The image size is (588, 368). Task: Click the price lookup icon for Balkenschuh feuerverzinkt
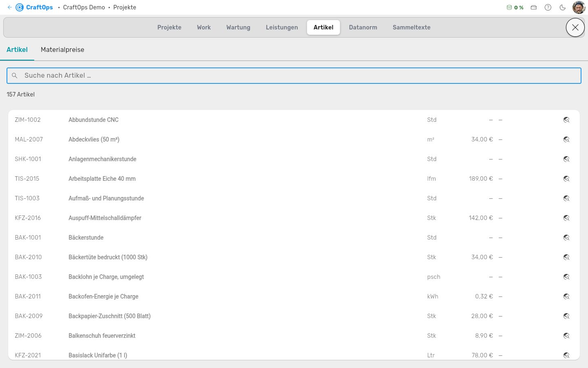566,336
